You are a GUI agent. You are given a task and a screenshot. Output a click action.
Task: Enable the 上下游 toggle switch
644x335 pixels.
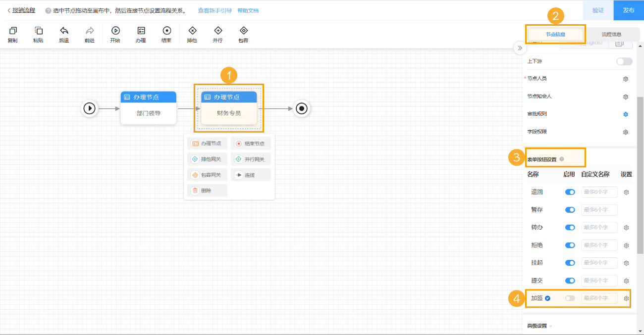tap(624, 61)
